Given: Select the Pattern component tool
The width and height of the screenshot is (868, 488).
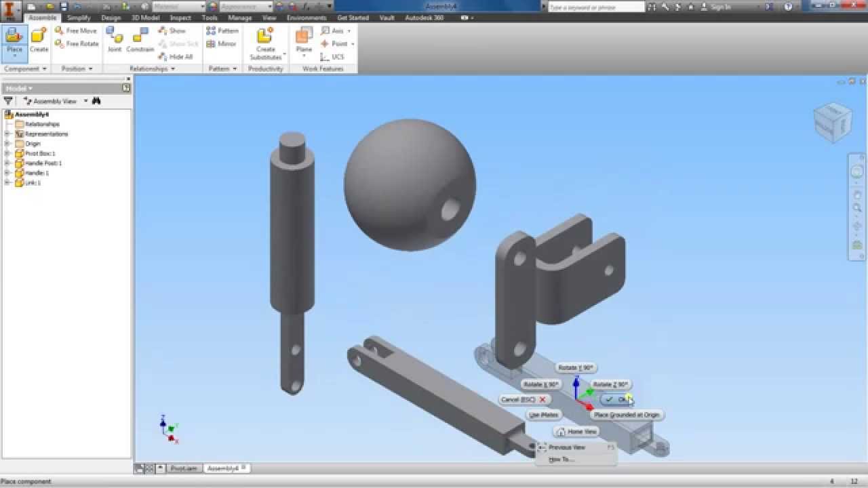Looking at the screenshot, I should click(222, 30).
